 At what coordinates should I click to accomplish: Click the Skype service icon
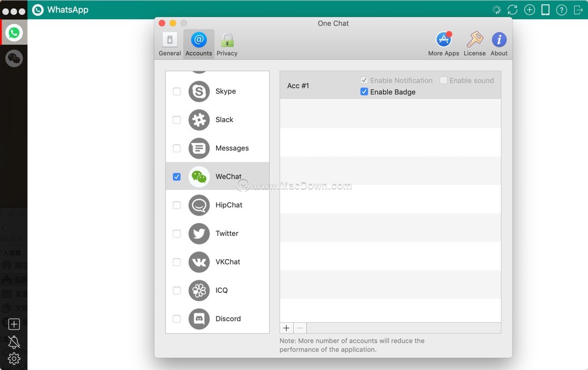tap(199, 91)
